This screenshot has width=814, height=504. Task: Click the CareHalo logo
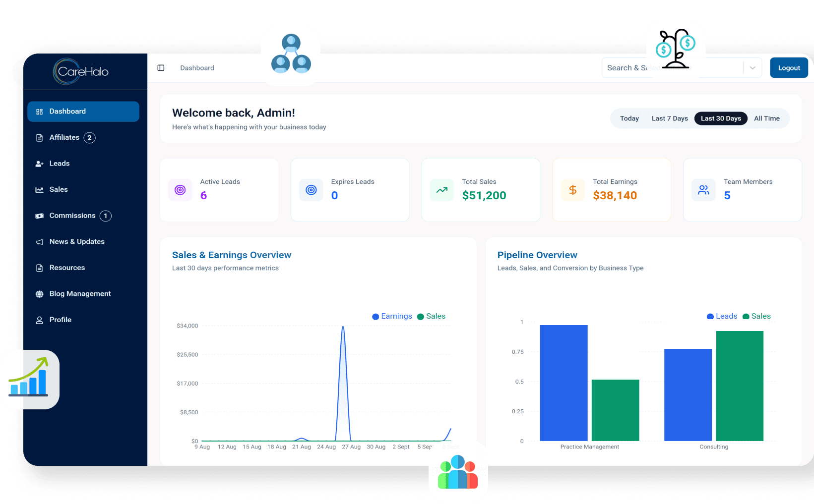(81, 71)
